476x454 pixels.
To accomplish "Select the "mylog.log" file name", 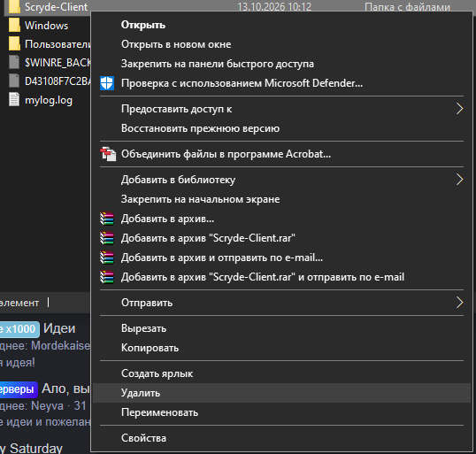I will pos(49,100).
